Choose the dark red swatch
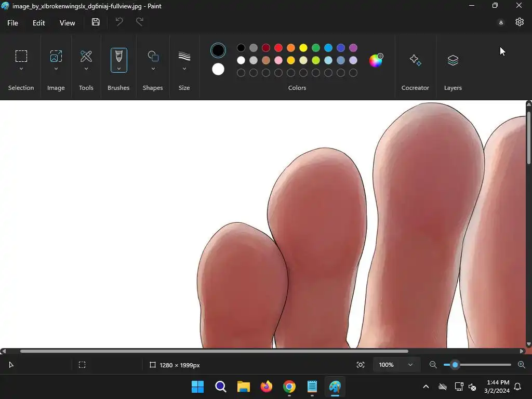532x399 pixels. click(266, 48)
